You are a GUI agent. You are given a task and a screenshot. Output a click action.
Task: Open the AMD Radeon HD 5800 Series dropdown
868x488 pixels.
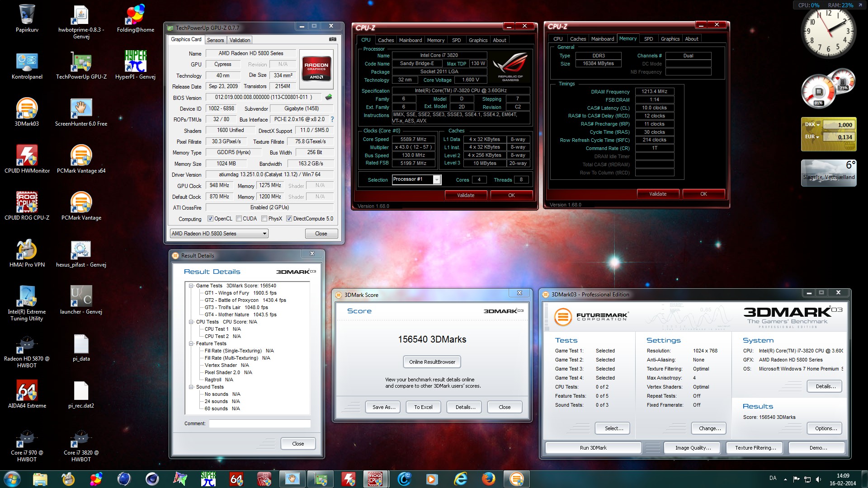coord(219,234)
